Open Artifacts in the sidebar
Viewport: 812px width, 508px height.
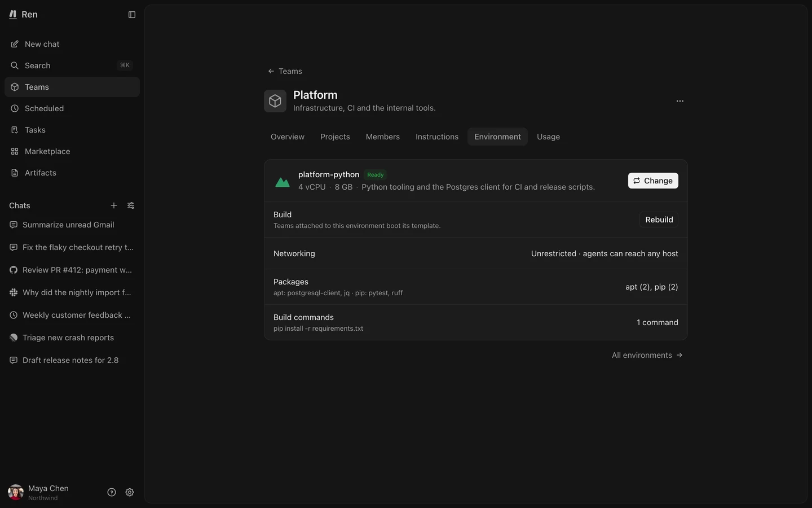[72, 173]
